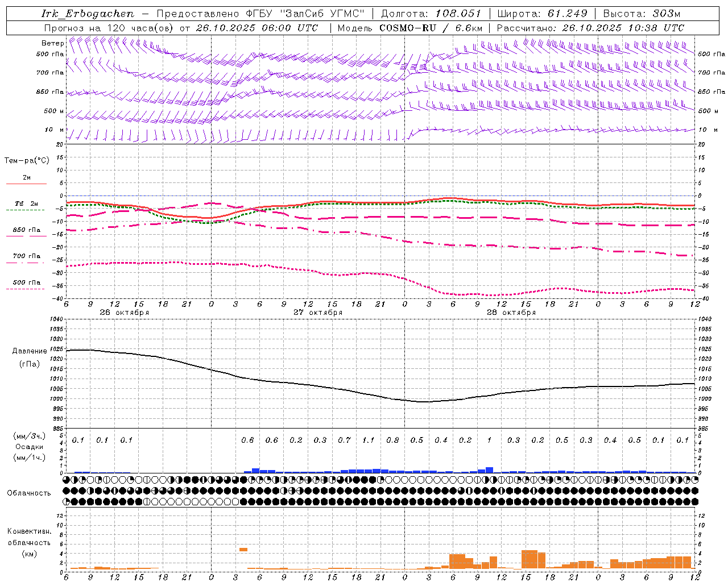Click the tallest blue precipitation bar on 28 октября
The image size is (728, 582).
pyautogui.click(x=489, y=470)
